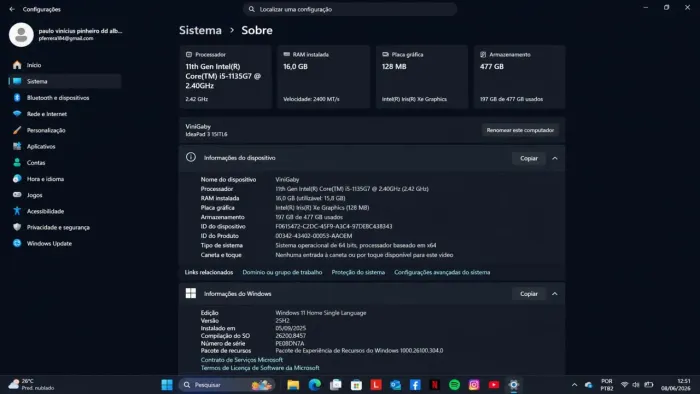Screen dimensions: 700x394
Task: Open File Explorer from the taskbar
Action: coord(293,385)
